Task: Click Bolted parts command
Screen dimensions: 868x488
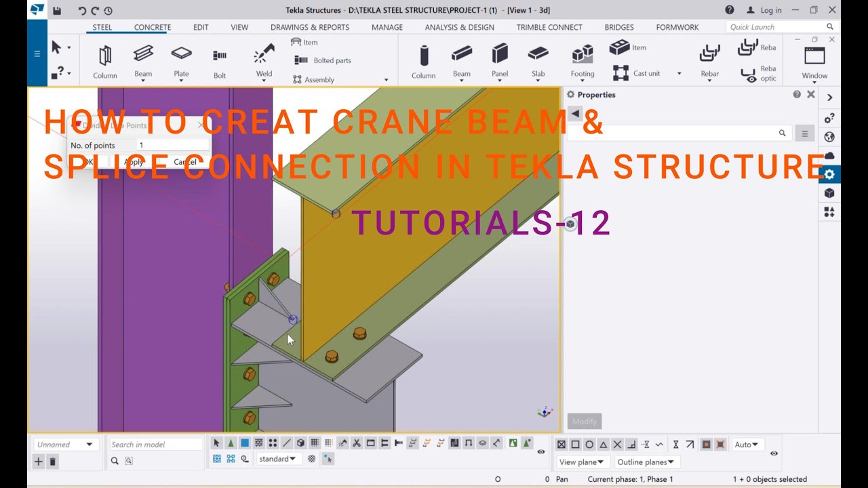Action: 323,60
